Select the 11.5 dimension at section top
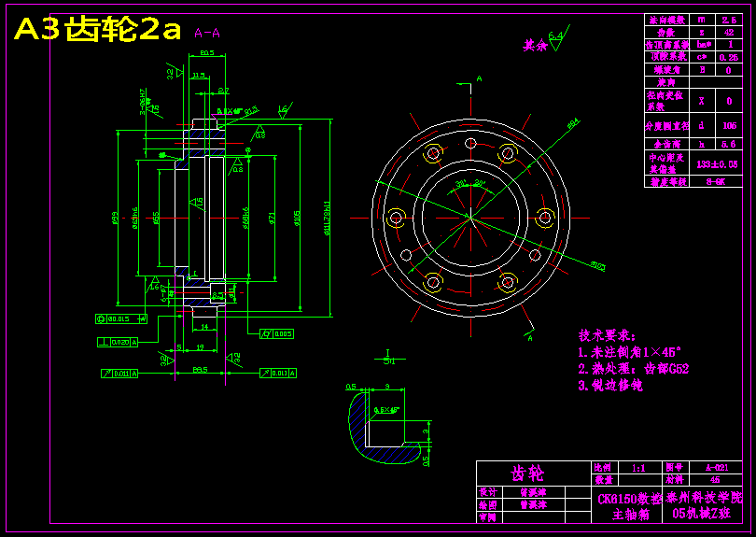756x537 pixels. click(x=199, y=76)
